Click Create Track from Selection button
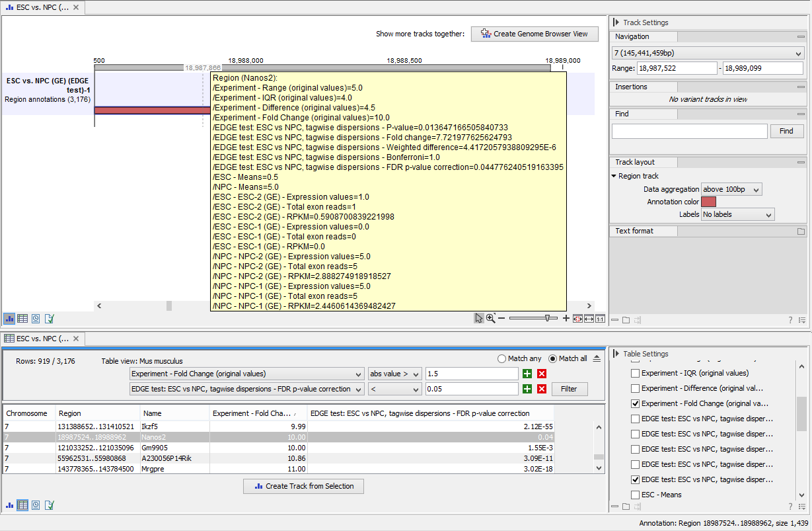Image resolution: width=812 pixels, height=531 pixels. pyautogui.click(x=304, y=486)
